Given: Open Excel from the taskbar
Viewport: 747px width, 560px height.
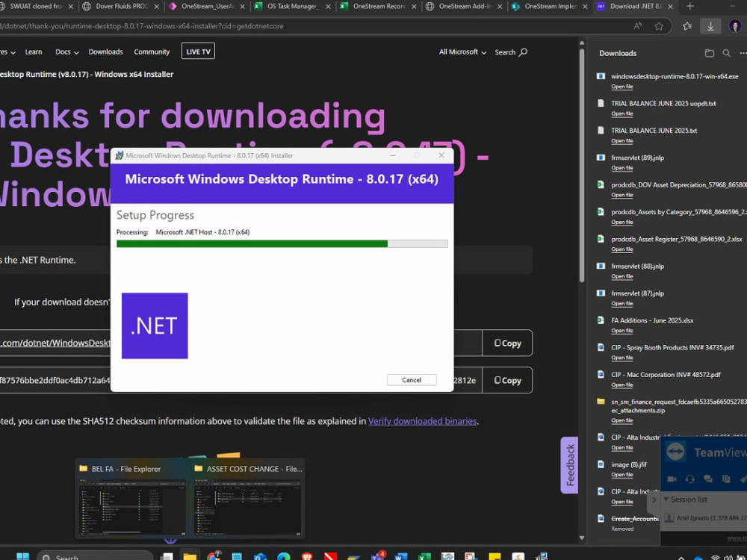Looking at the screenshot, I should 424,556.
